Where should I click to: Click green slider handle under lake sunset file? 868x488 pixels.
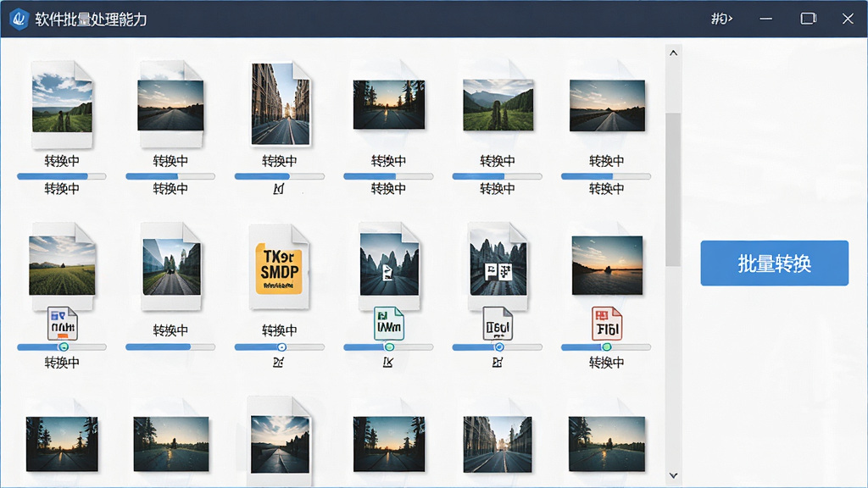coord(607,347)
